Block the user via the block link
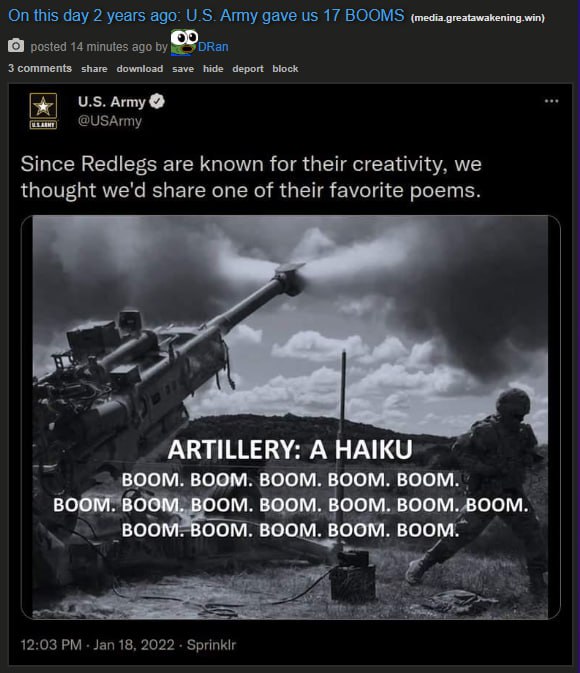This screenshot has width=580, height=673. (x=285, y=69)
